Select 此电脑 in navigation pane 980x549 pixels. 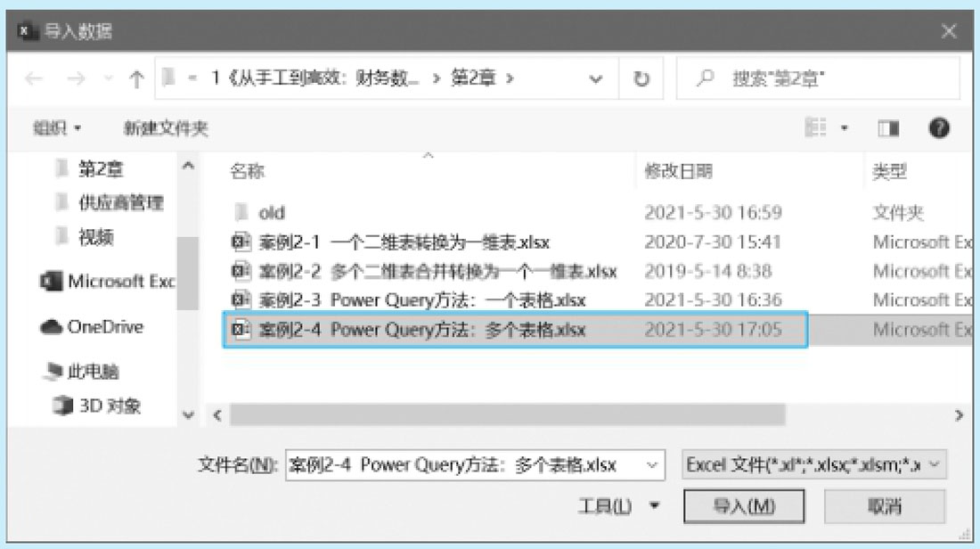[x=80, y=372]
